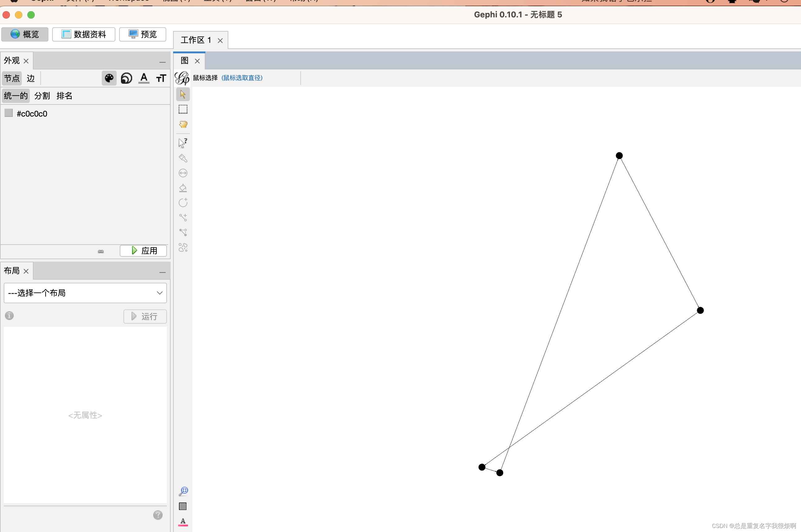The height and width of the screenshot is (532, 801).
Task: Switch to the Data Laboratory tab
Action: pyautogui.click(x=84, y=34)
